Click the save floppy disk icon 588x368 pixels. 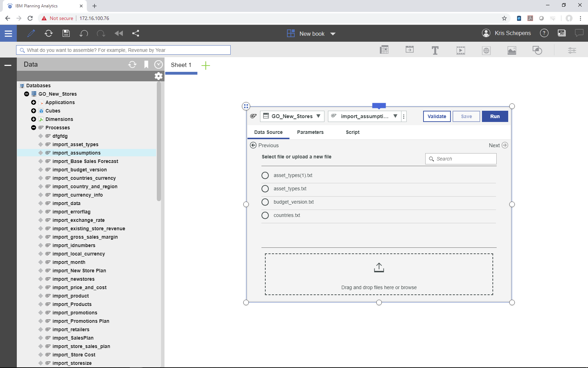click(x=66, y=33)
